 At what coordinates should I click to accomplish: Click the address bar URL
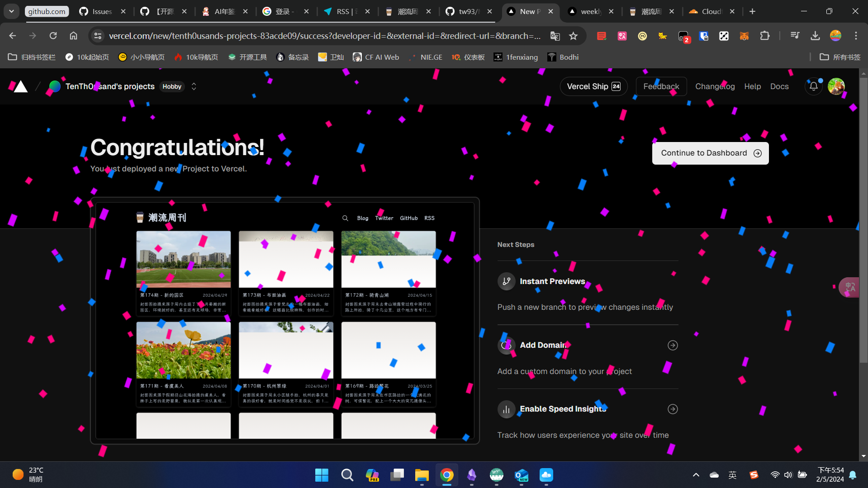(x=324, y=36)
